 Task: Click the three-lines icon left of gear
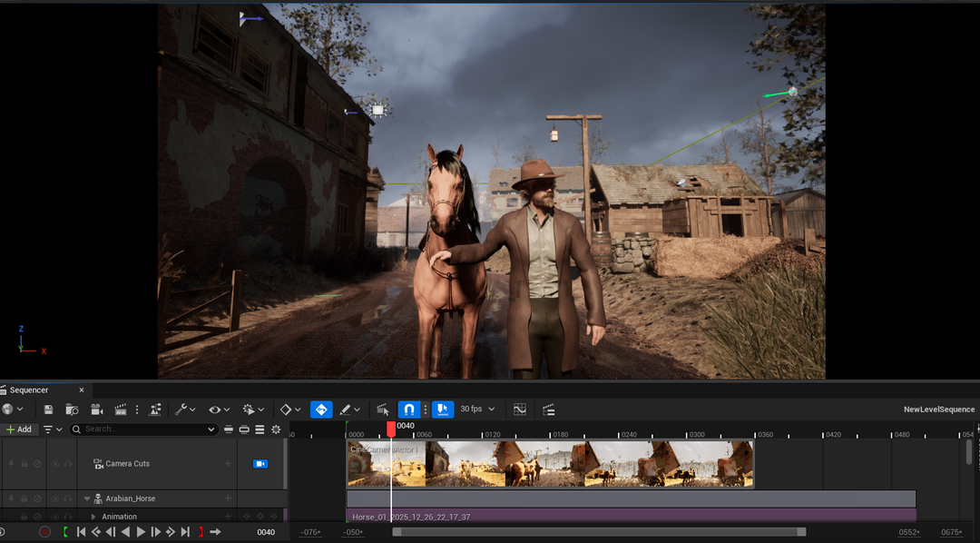(x=260, y=429)
